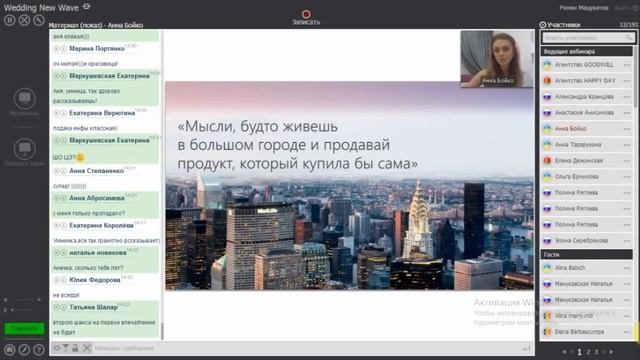Select participant Анна Бойко in list
Viewport: 640px width, 360px height.
[587, 129]
